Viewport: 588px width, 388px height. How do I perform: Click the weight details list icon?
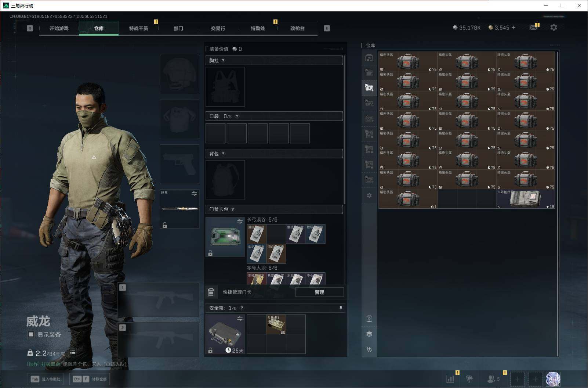73,353
